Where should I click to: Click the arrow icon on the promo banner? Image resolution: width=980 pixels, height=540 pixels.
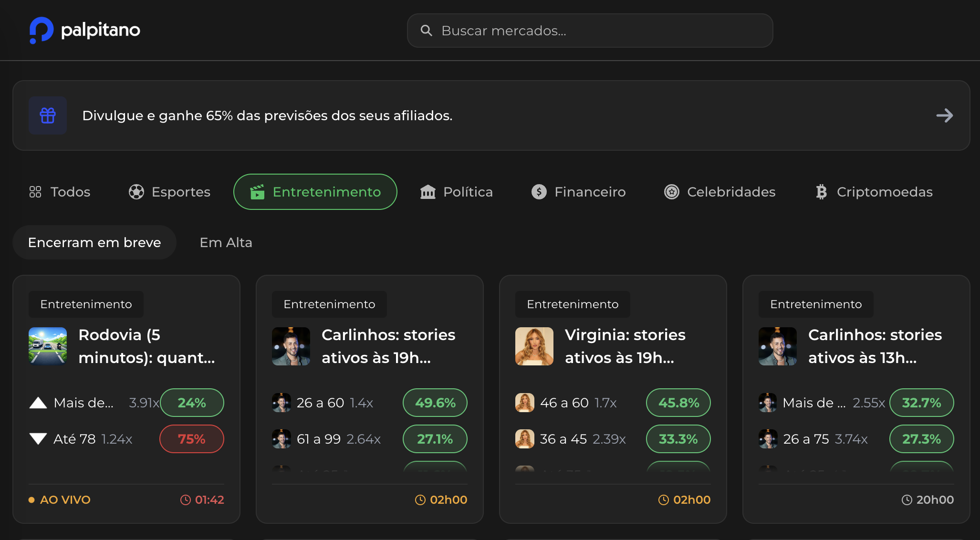pos(945,115)
